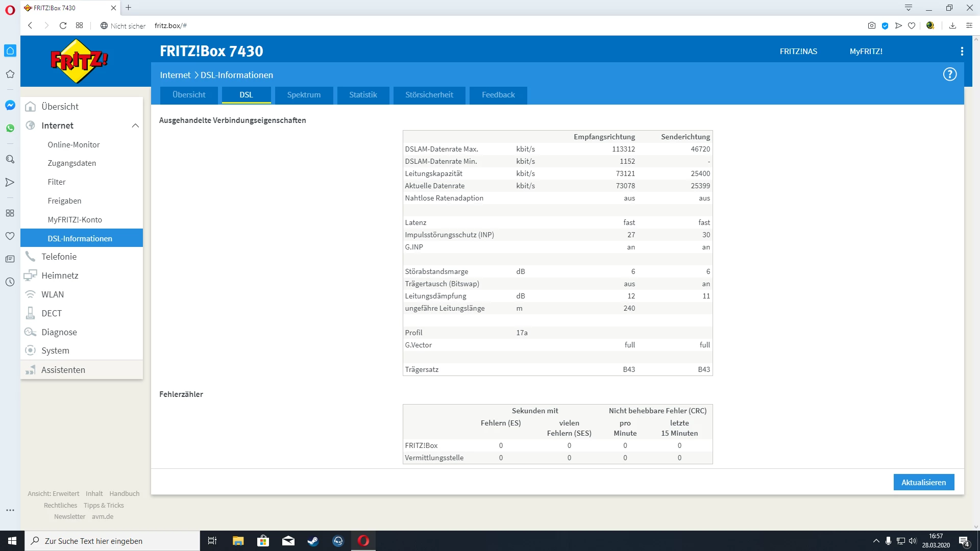Click the Opera snapshot camera icon
The width and height of the screenshot is (980, 551).
click(871, 26)
